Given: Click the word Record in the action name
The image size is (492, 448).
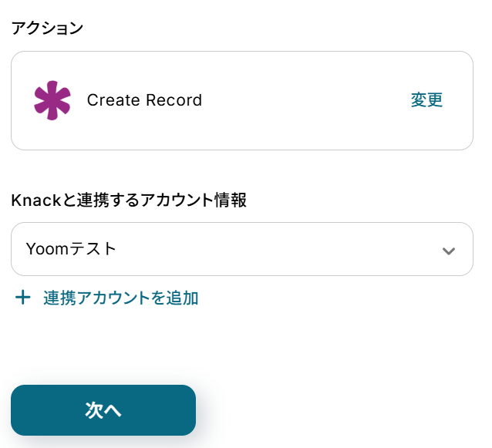Looking at the screenshot, I should [174, 100].
